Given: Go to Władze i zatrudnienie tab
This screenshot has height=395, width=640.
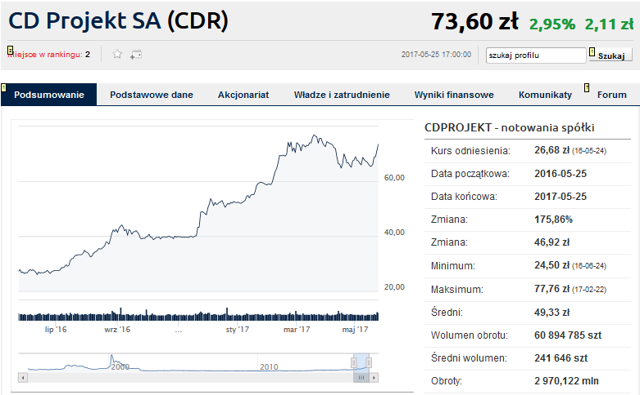Looking at the screenshot, I should tap(342, 95).
